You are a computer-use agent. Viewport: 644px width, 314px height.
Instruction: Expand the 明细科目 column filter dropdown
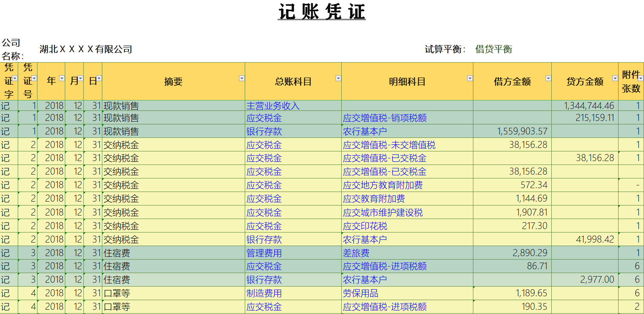[x=470, y=78]
